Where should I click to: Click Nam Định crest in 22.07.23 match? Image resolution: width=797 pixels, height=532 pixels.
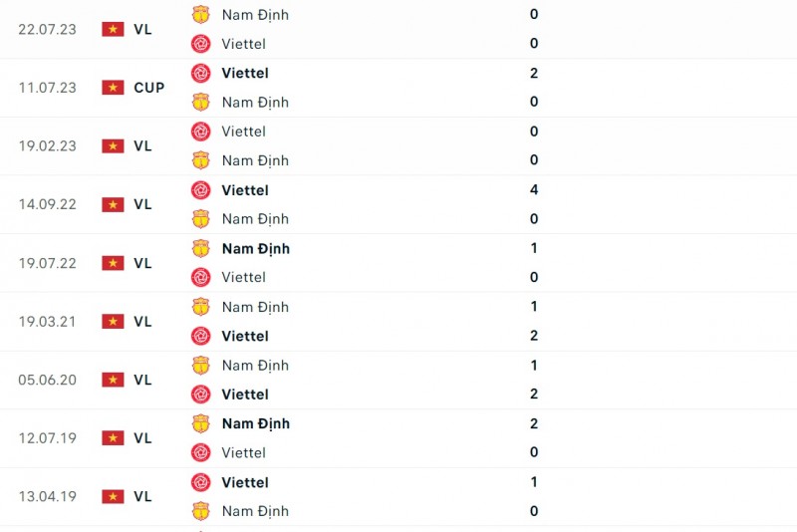pos(201,15)
